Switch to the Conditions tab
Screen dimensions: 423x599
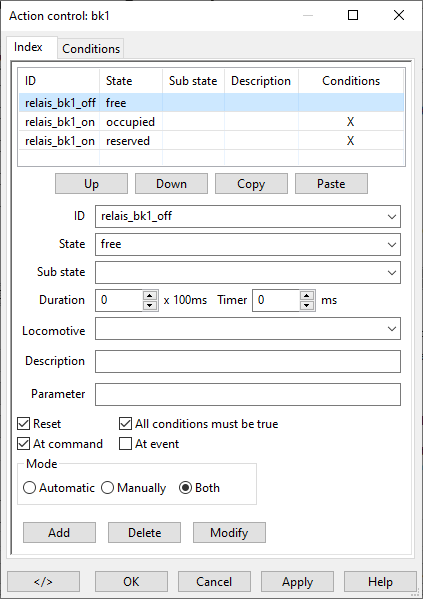click(91, 49)
